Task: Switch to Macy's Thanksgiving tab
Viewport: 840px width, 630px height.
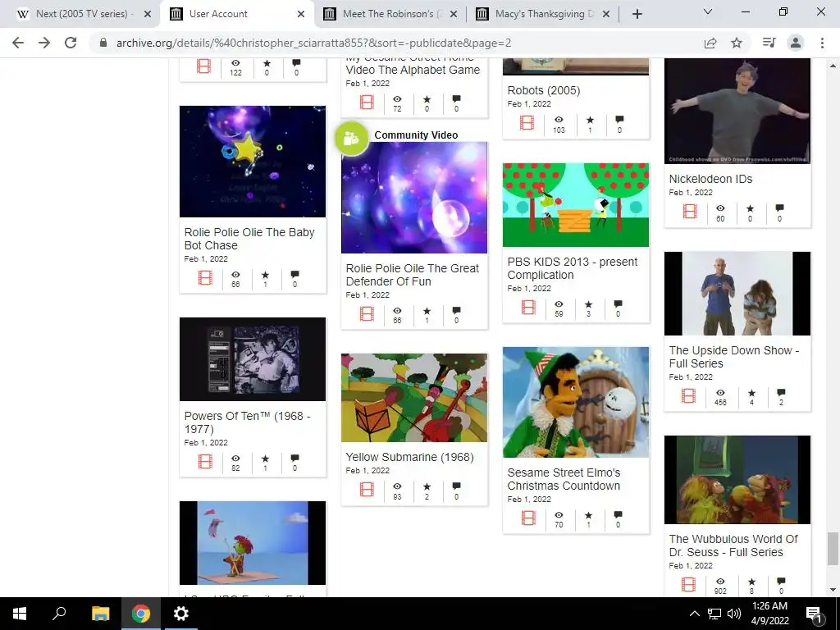Action: tap(541, 14)
